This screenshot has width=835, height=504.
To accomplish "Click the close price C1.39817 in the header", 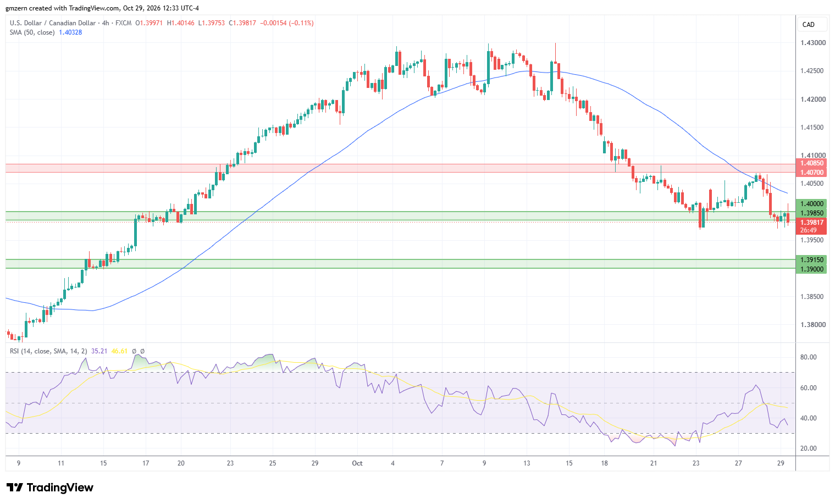I will [242, 23].
